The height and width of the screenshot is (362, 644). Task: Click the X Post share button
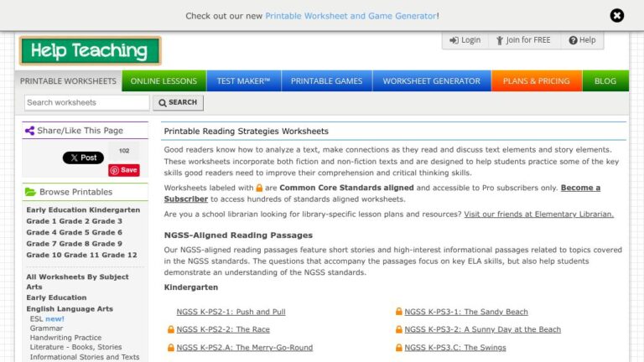click(83, 158)
